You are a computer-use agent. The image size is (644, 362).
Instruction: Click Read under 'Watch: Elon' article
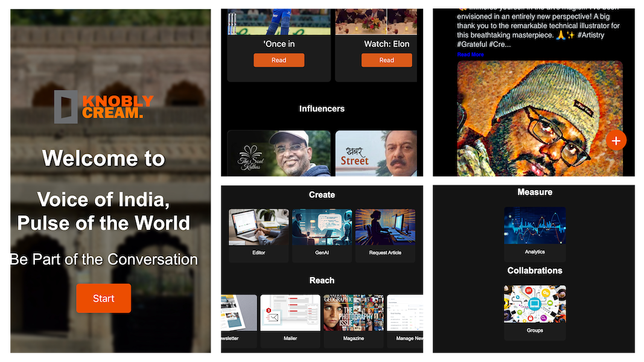click(x=386, y=60)
